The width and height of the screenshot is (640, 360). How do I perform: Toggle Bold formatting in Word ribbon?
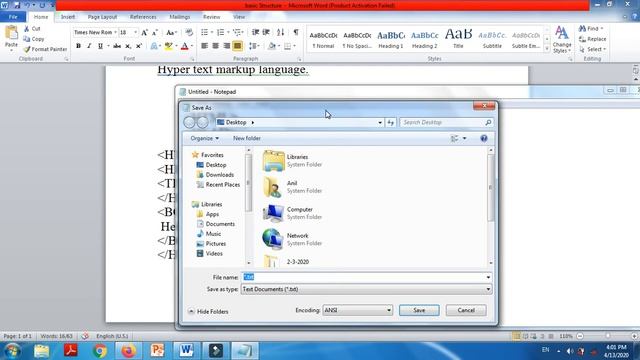78,46
